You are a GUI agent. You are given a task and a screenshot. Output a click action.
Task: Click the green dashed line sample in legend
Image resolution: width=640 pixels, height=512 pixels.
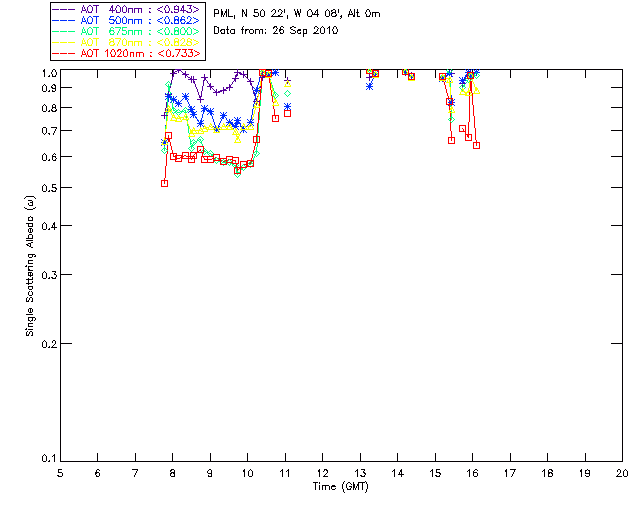pyautogui.click(x=64, y=31)
